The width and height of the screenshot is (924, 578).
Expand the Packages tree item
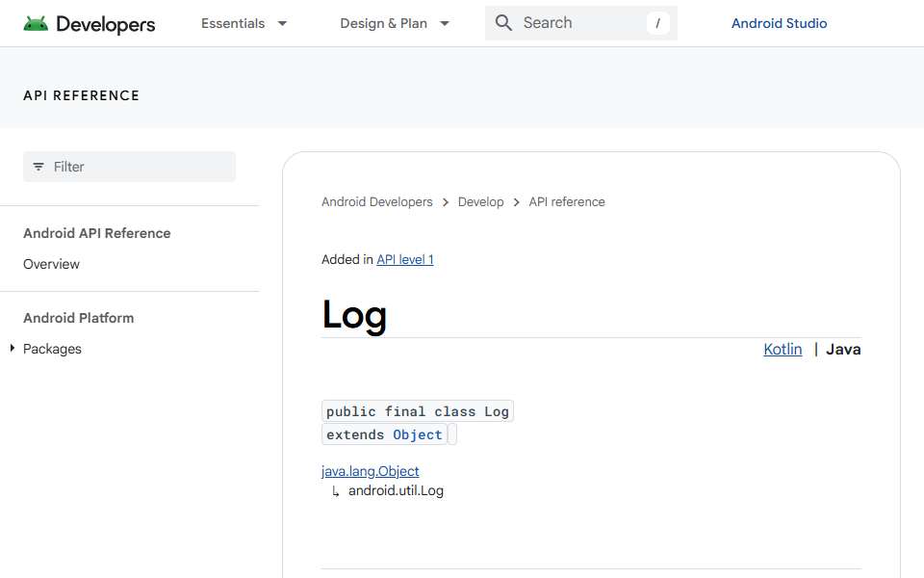(12, 349)
